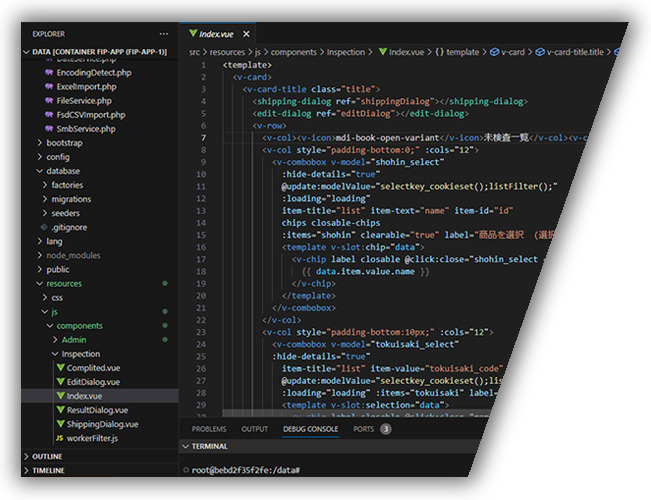Viewport: 651px width, 500px height.
Task: Expand the css folder
Action: click(x=45, y=298)
